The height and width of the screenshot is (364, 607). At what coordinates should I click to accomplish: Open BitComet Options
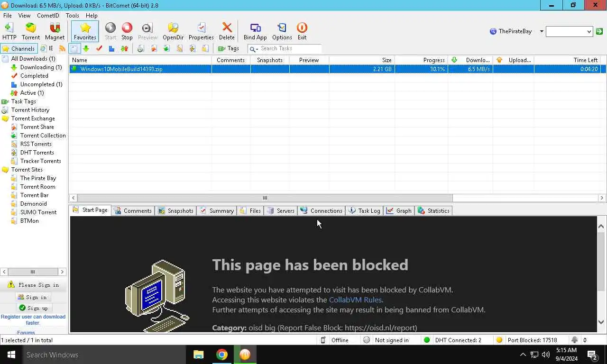pos(282,31)
